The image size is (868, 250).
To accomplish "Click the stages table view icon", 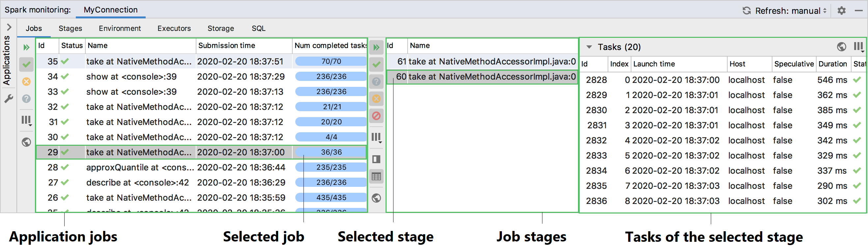I will 376,176.
